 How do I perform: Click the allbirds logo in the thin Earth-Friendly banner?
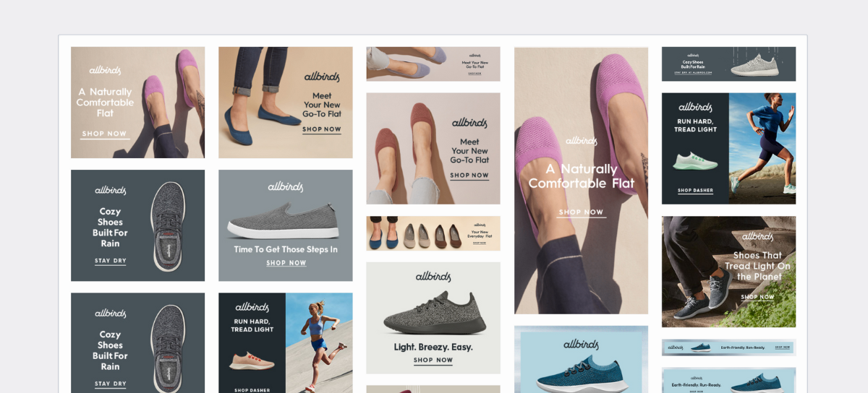click(675, 347)
